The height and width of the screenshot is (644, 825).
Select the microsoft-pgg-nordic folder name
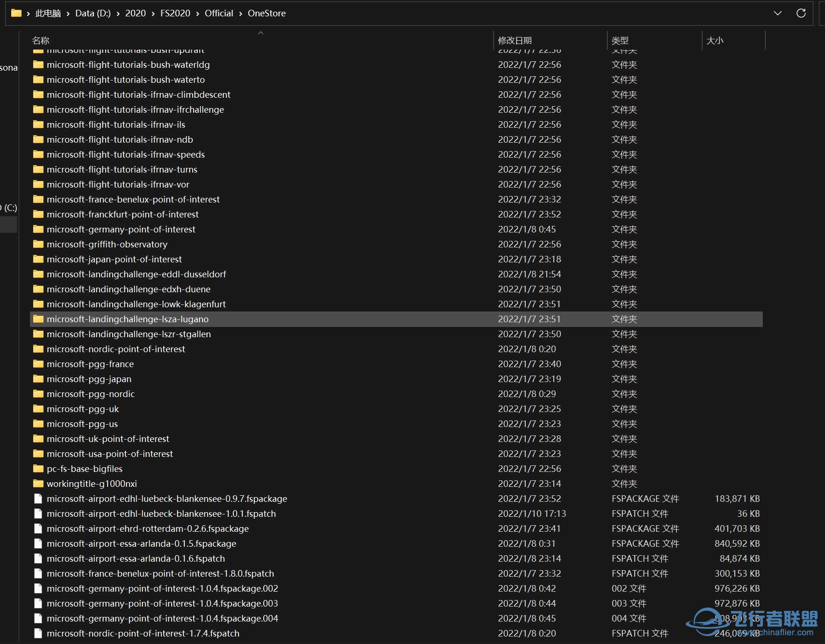pos(91,394)
